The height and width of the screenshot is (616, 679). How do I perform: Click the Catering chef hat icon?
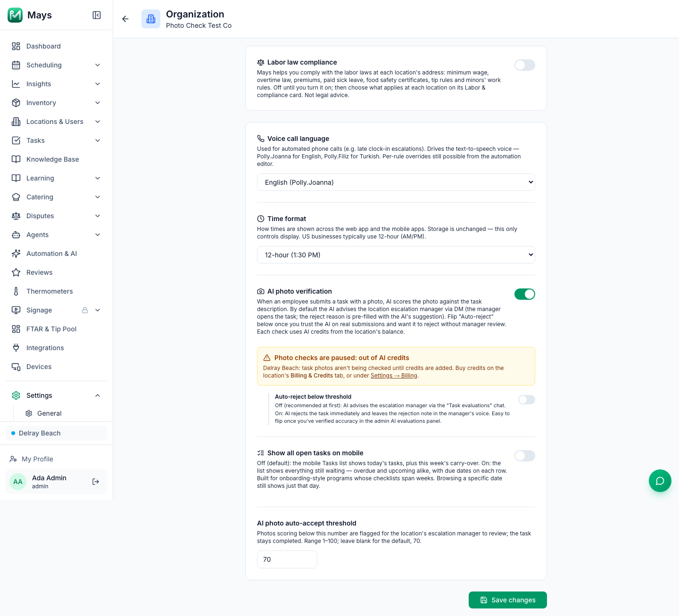coord(16,197)
